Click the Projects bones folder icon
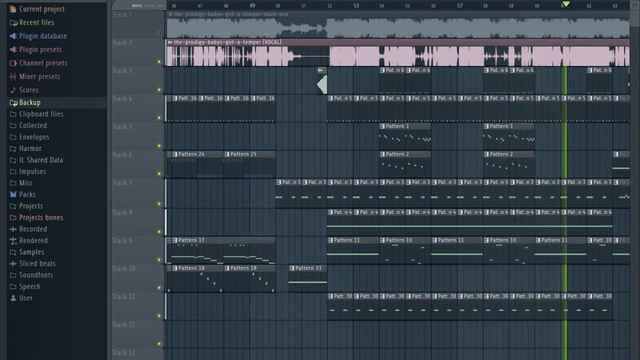Viewport: 640px width, 360px height. [13, 218]
